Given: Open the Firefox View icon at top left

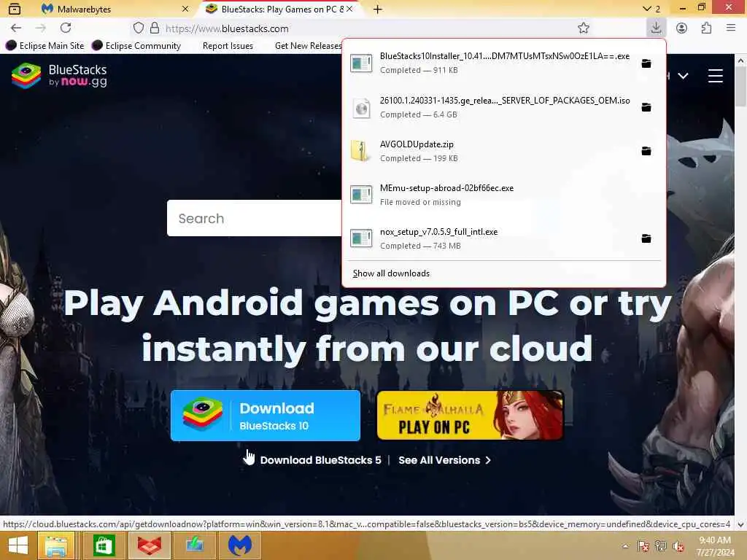Looking at the screenshot, I should (x=15, y=9).
